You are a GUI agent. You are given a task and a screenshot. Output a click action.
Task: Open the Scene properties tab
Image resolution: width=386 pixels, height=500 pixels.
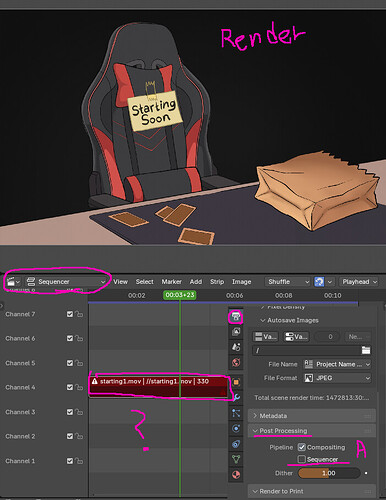coord(236,347)
